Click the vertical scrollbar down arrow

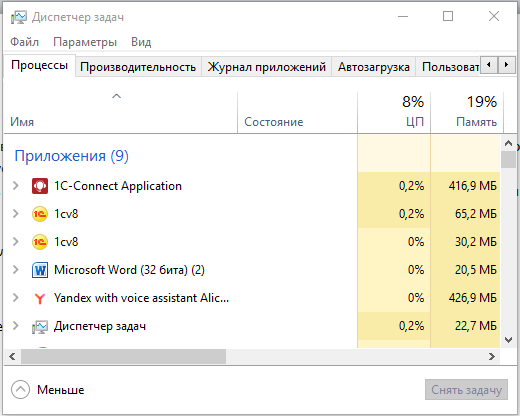(508, 340)
